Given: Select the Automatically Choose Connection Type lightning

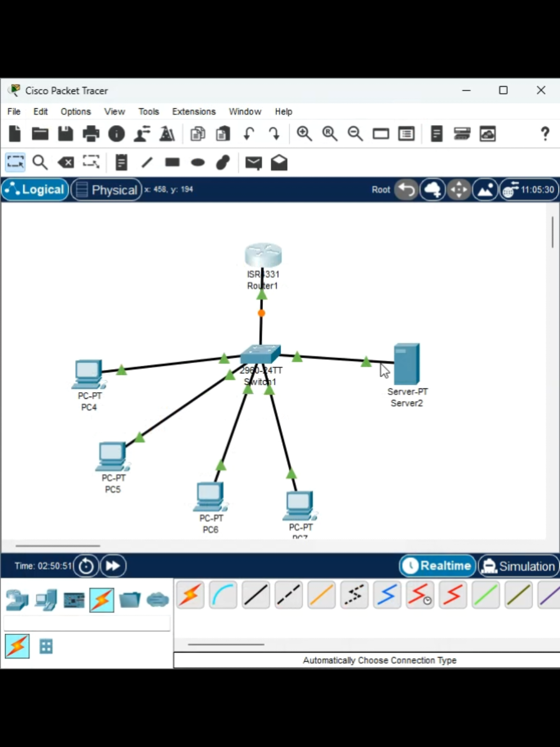Looking at the screenshot, I should 190,595.
